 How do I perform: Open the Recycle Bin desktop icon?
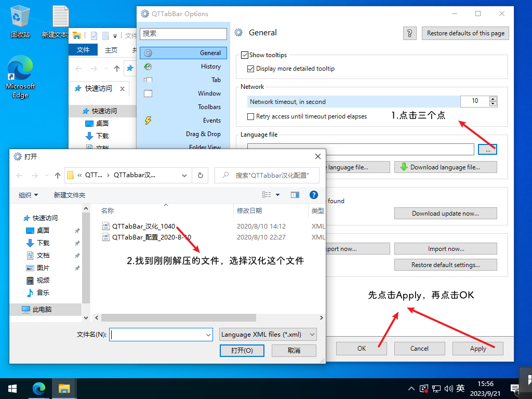pyautogui.click(x=20, y=21)
